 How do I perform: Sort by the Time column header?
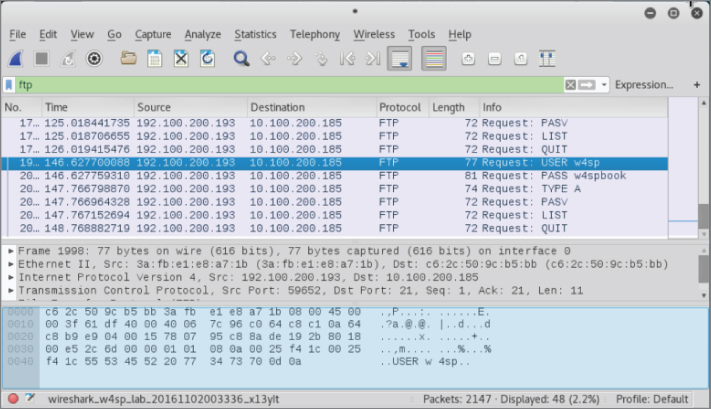click(x=88, y=107)
